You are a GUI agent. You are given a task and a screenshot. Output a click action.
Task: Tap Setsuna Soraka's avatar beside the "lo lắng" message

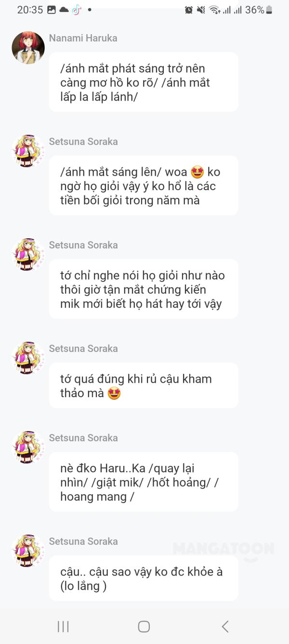point(28,551)
